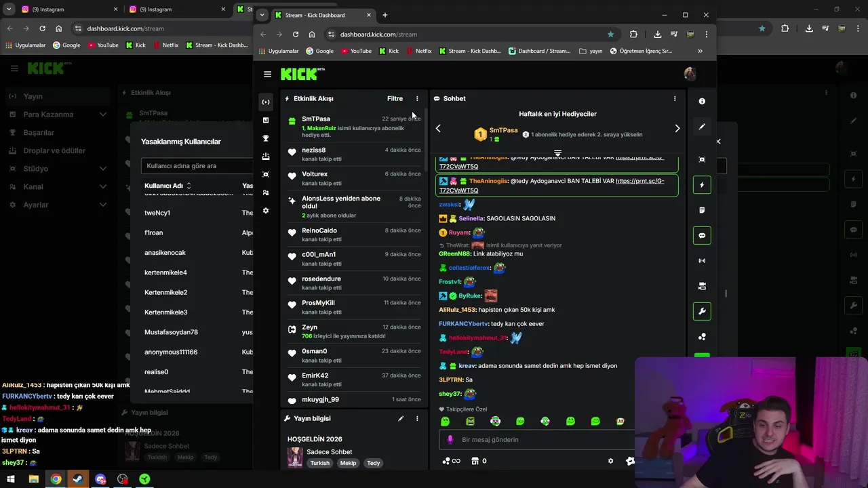This screenshot has width=868, height=488.
Task: Open the analytics chart icon in sidebar
Action: (266, 120)
